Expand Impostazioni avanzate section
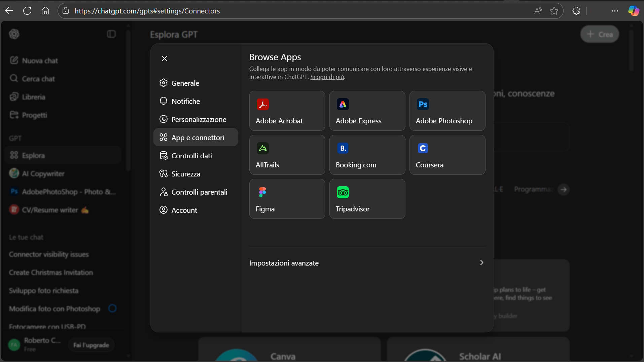The image size is (644, 362). coord(367,263)
